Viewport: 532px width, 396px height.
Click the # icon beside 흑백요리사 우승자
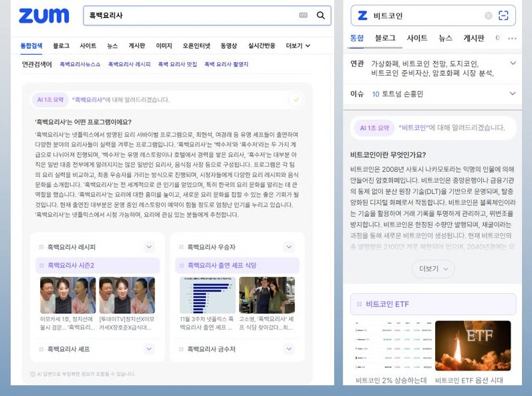(x=181, y=247)
